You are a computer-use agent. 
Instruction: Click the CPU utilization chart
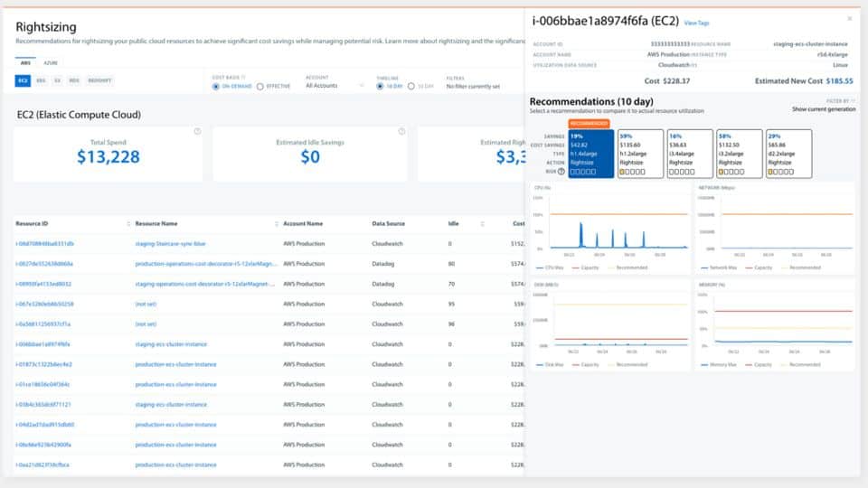tap(610, 227)
